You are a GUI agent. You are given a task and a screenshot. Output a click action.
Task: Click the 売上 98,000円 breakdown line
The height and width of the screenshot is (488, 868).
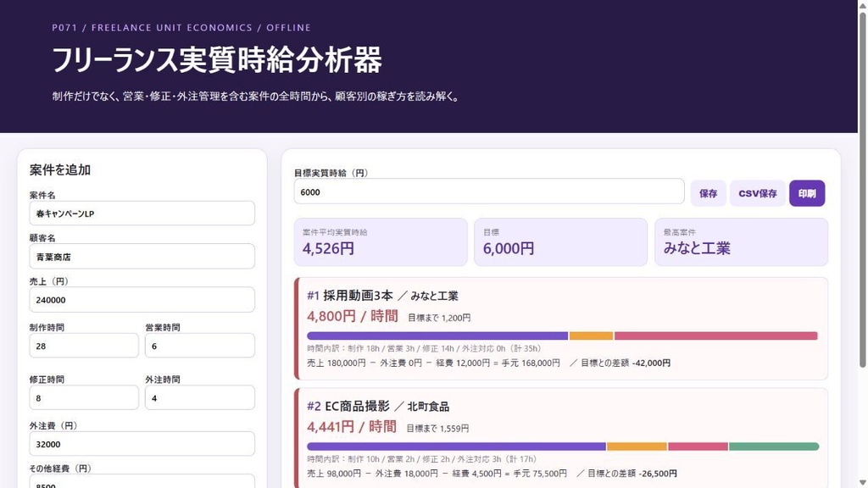[x=492, y=474]
